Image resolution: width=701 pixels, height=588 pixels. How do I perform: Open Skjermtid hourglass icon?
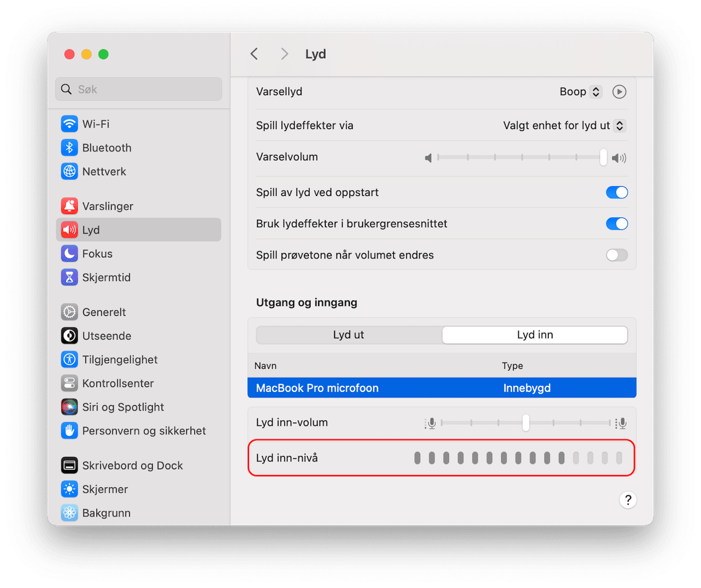(69, 277)
